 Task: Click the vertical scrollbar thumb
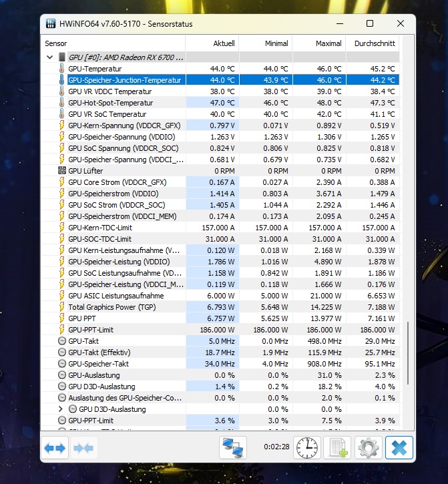click(x=408, y=352)
